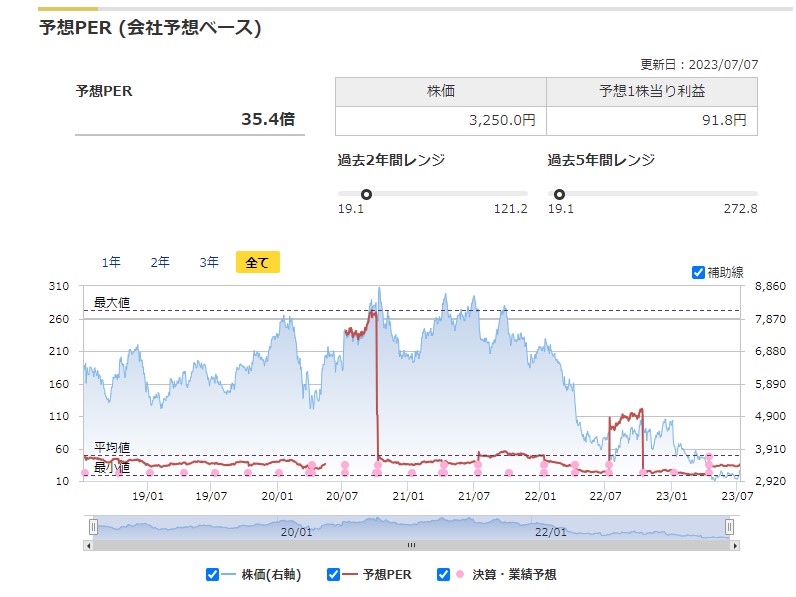Click the scrollbar center grip below chart
This screenshot has width=796, height=597.
click(x=410, y=546)
